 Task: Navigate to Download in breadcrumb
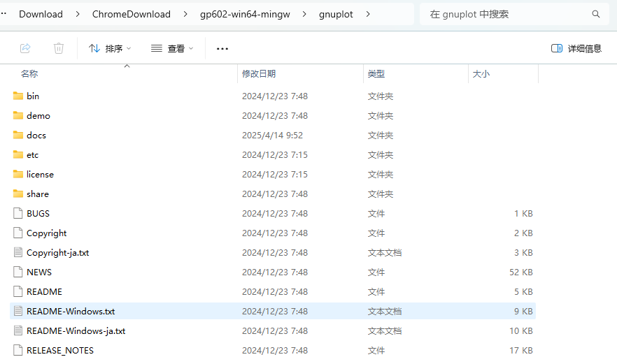click(x=41, y=14)
